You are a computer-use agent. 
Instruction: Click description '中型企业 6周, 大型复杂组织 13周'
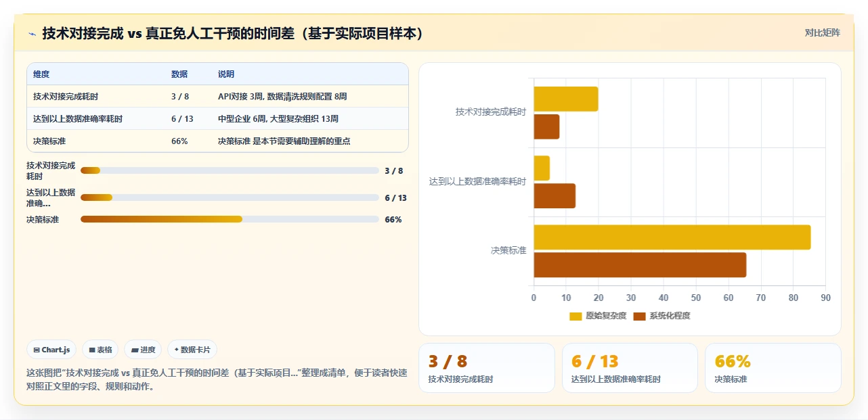click(278, 119)
